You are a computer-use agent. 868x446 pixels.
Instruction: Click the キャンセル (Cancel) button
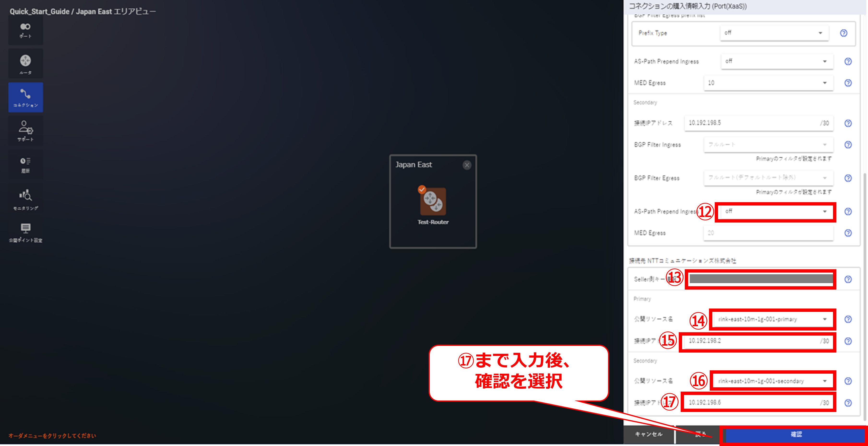pos(649,435)
